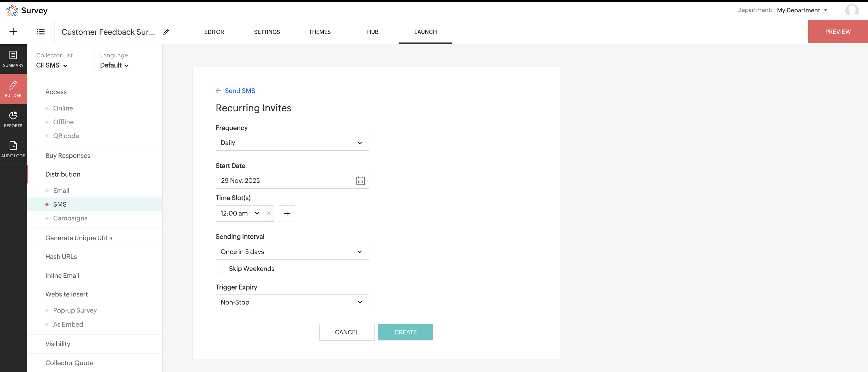Add another time slot with plus button

[287, 214]
